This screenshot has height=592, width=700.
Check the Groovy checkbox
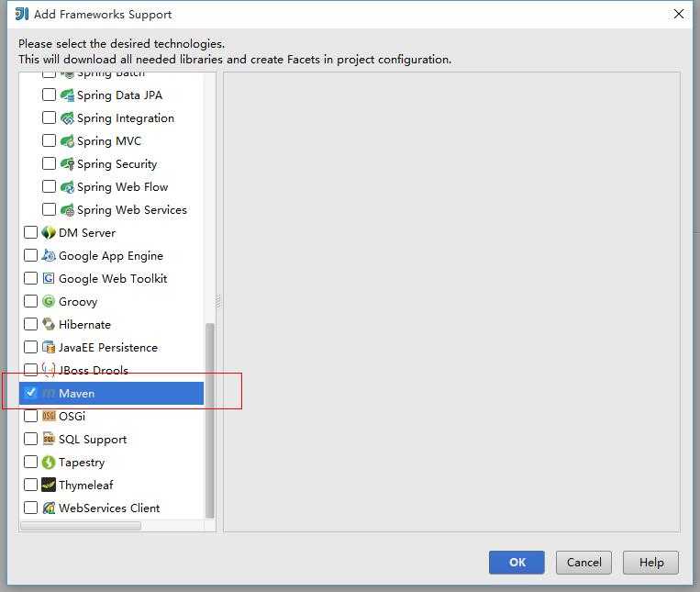pos(30,301)
